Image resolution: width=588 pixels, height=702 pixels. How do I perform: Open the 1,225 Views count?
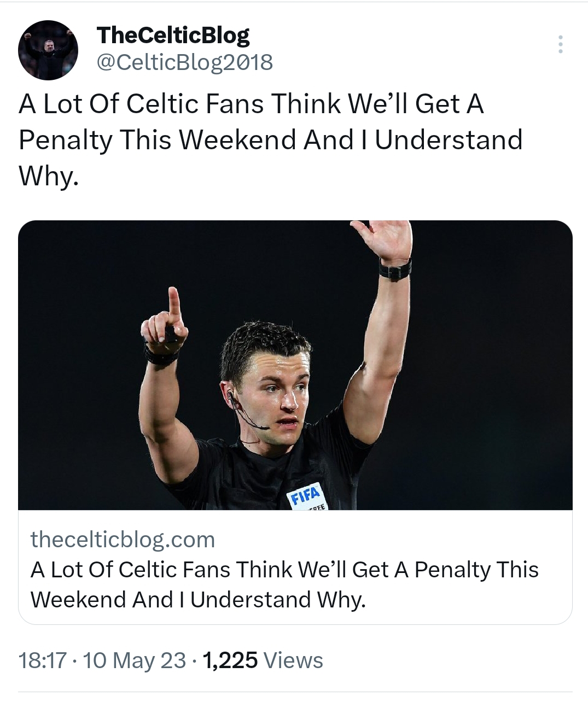(263, 660)
